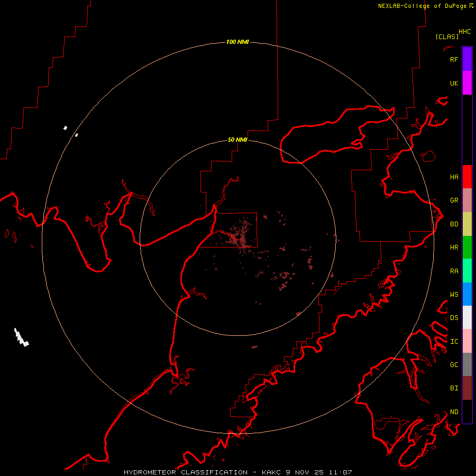Select the GR pink-brown legend swatch
Screen dimensions: 476x476
pyautogui.click(x=467, y=200)
